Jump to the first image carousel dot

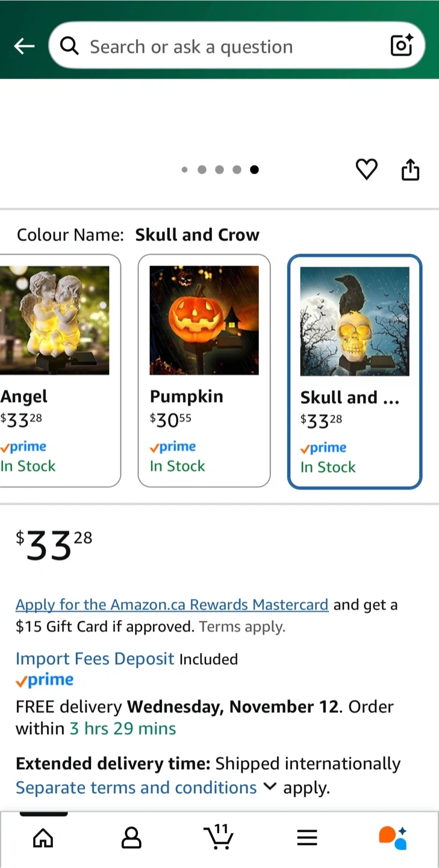click(x=184, y=170)
